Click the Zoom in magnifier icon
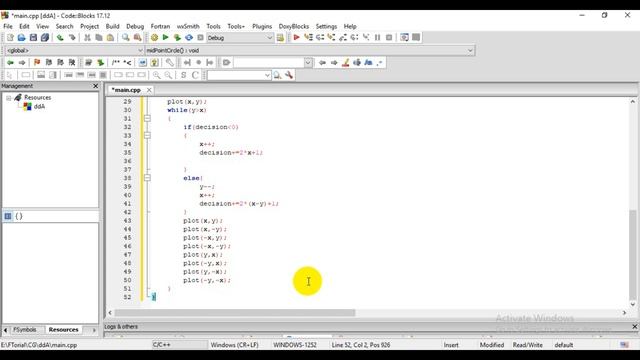This screenshot has width=640, height=360. pyautogui.click(x=156, y=75)
